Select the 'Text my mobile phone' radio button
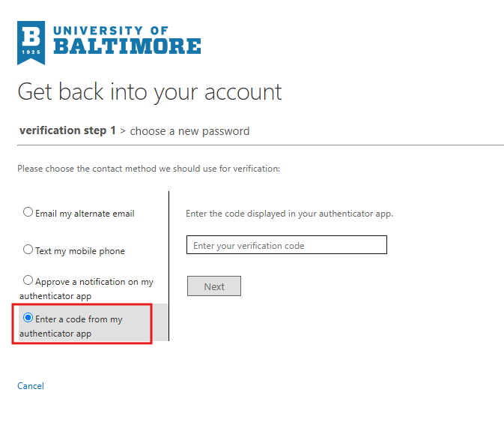This screenshot has height=425, width=504. coord(28,250)
